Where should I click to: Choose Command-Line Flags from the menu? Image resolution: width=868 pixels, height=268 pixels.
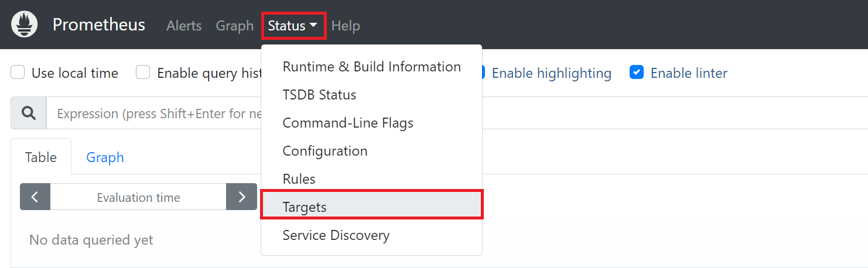tap(348, 123)
